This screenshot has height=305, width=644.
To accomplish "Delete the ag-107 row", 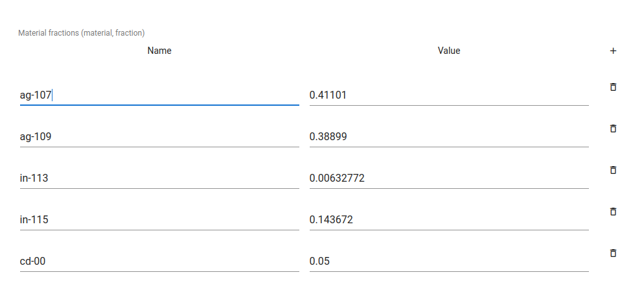I will point(613,87).
